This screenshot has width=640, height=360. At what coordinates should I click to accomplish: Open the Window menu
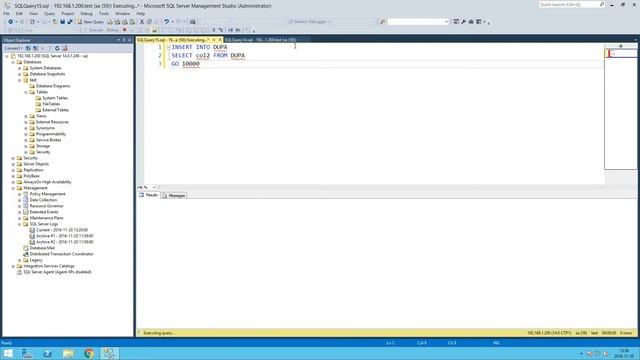tap(122, 13)
